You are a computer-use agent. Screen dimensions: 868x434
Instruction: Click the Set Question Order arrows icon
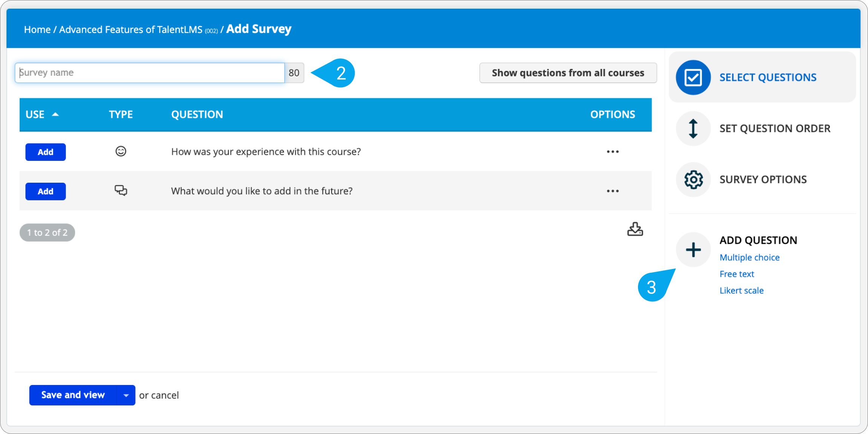coord(693,128)
